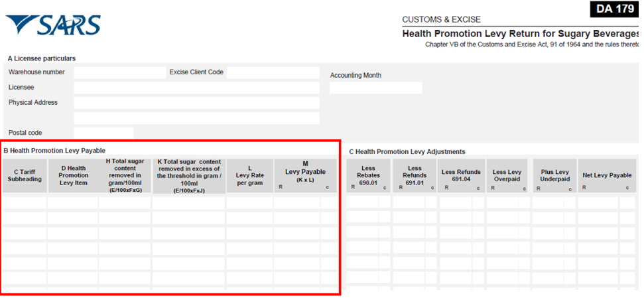Select the C Tariff Subheading column header
The width and height of the screenshot is (644, 300).
25,176
